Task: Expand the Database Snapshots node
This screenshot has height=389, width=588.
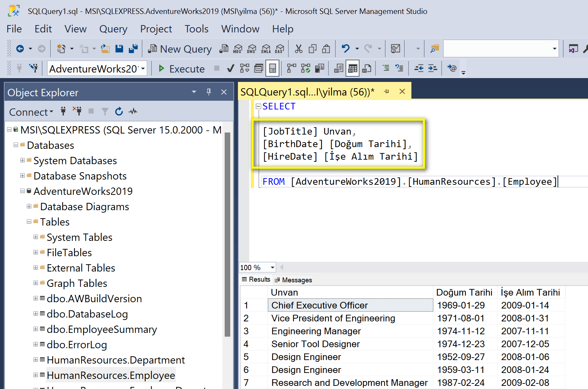Action: coord(22,175)
